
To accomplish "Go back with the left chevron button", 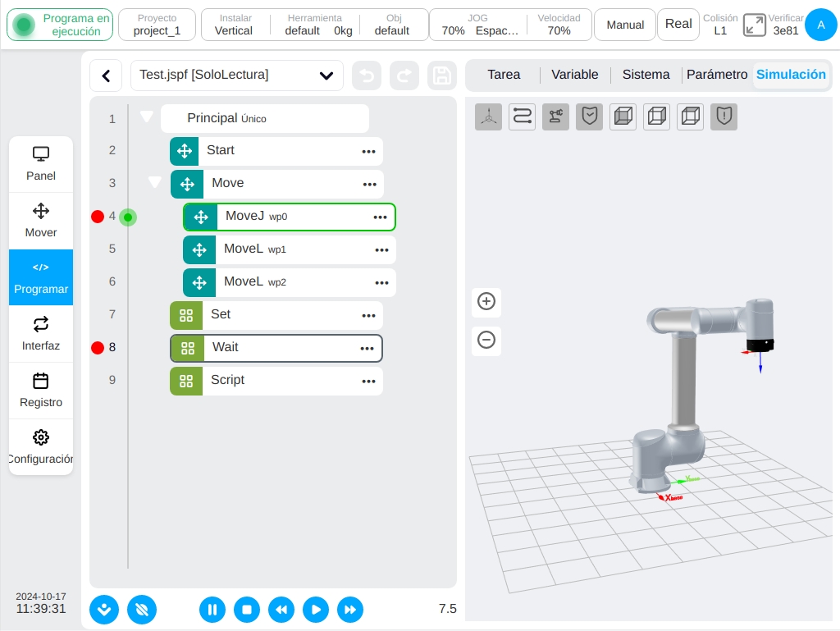I will click(x=106, y=75).
